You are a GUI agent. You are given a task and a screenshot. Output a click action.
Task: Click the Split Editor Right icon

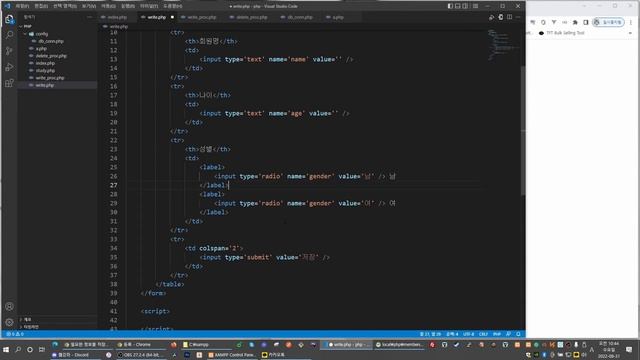509,17
